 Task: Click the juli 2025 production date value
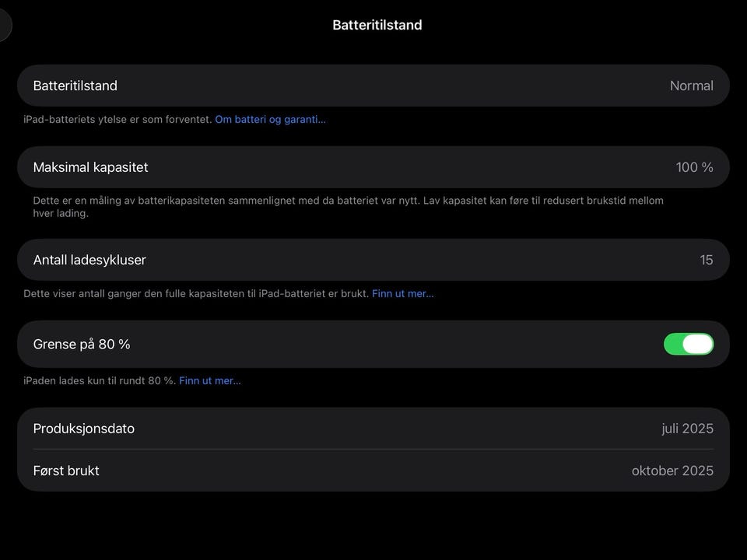point(687,429)
